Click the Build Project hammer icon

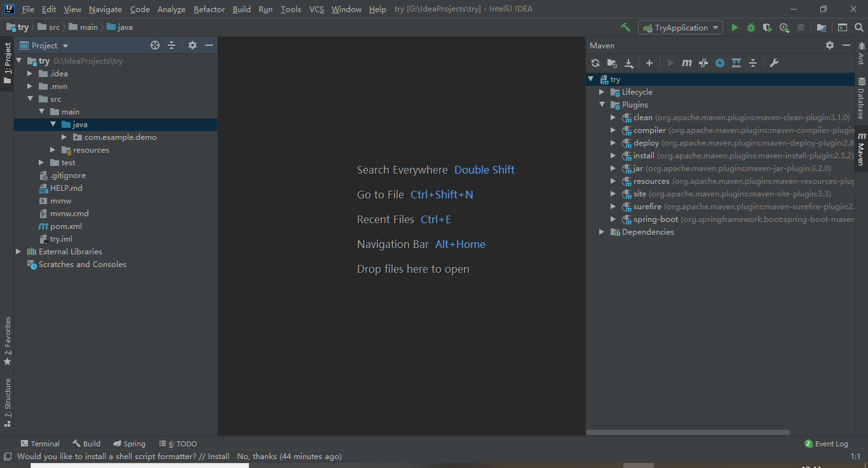tap(625, 27)
